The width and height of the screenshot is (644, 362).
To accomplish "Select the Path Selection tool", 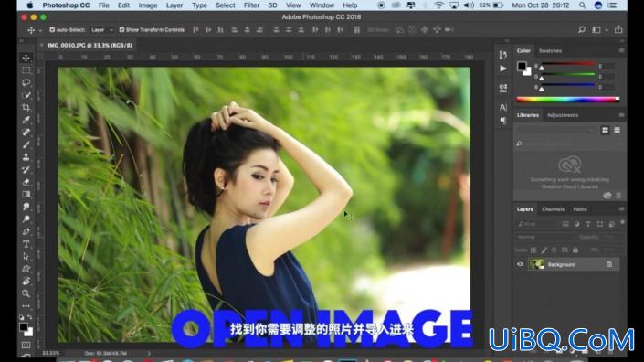I will click(x=26, y=256).
